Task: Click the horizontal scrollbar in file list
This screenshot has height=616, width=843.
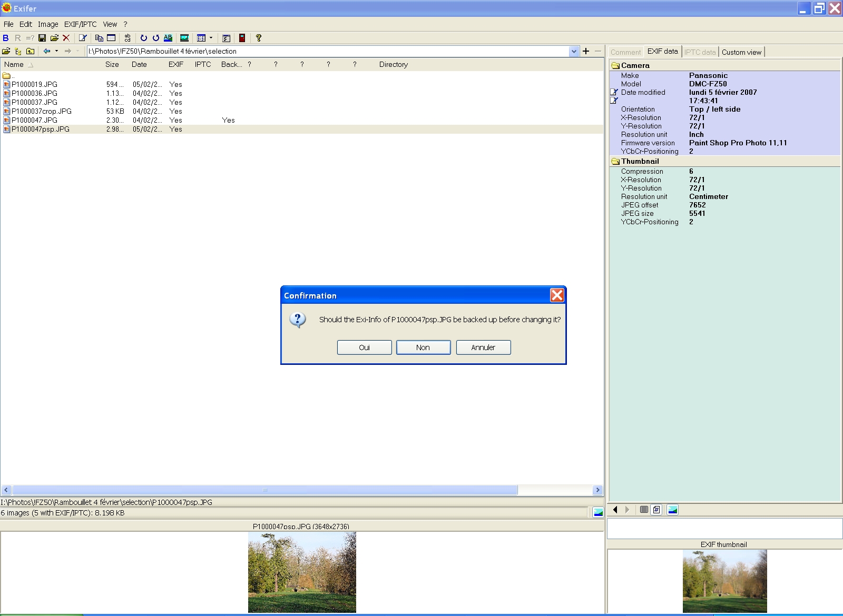Action: (264, 490)
